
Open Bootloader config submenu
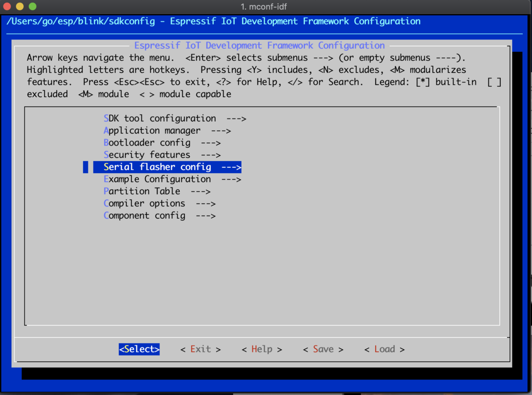coord(162,143)
